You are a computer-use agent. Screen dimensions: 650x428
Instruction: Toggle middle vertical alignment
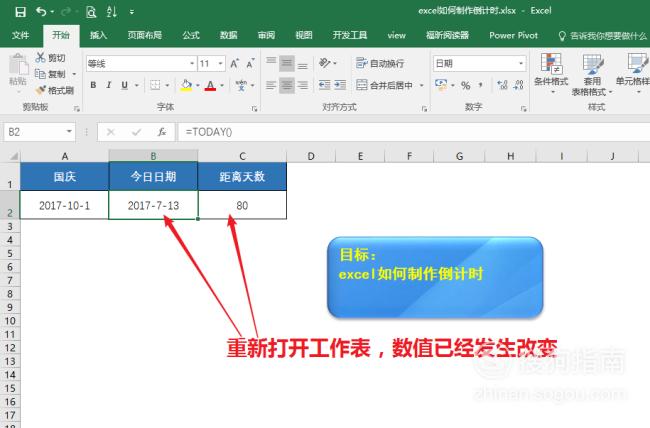(286, 63)
